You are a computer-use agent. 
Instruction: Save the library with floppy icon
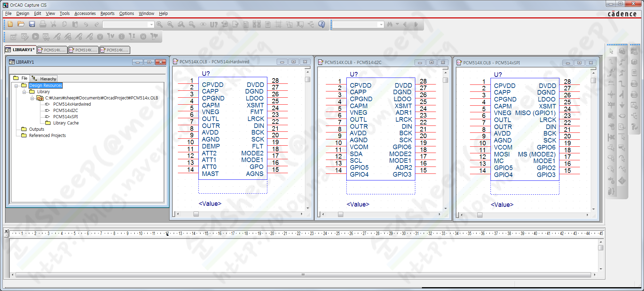point(32,24)
